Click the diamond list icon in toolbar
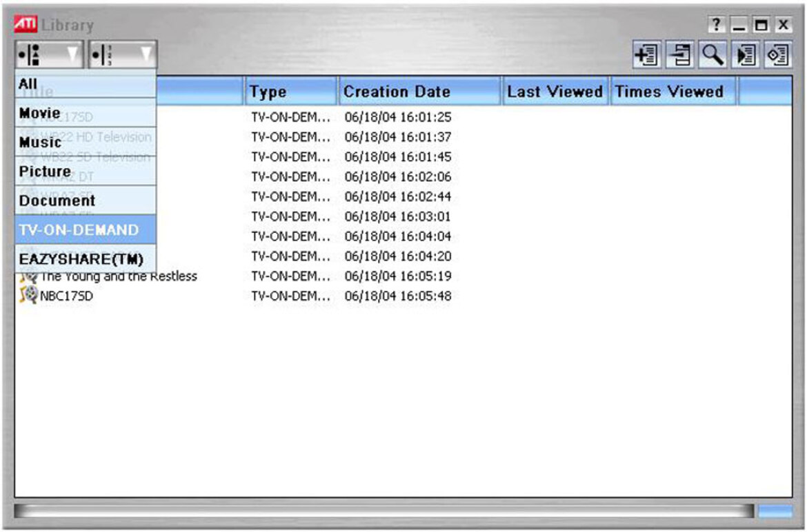The image size is (807, 532). pyautogui.click(x=777, y=54)
